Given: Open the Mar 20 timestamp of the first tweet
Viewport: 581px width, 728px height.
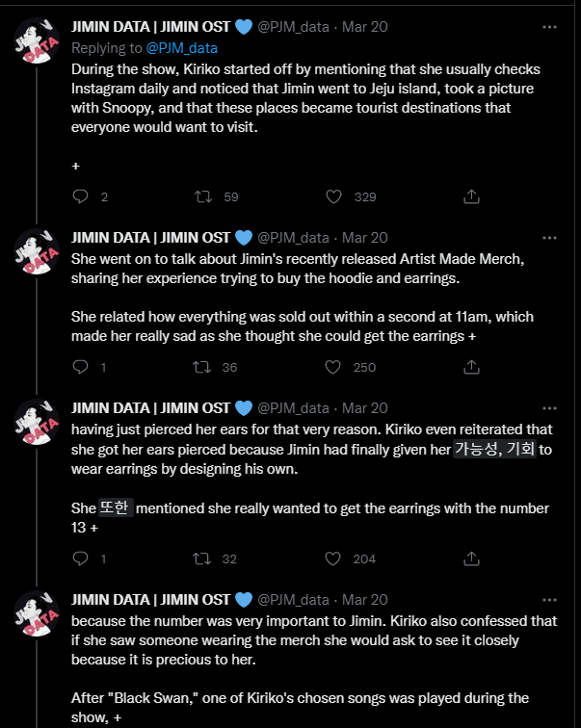Looking at the screenshot, I should pyautogui.click(x=364, y=27).
